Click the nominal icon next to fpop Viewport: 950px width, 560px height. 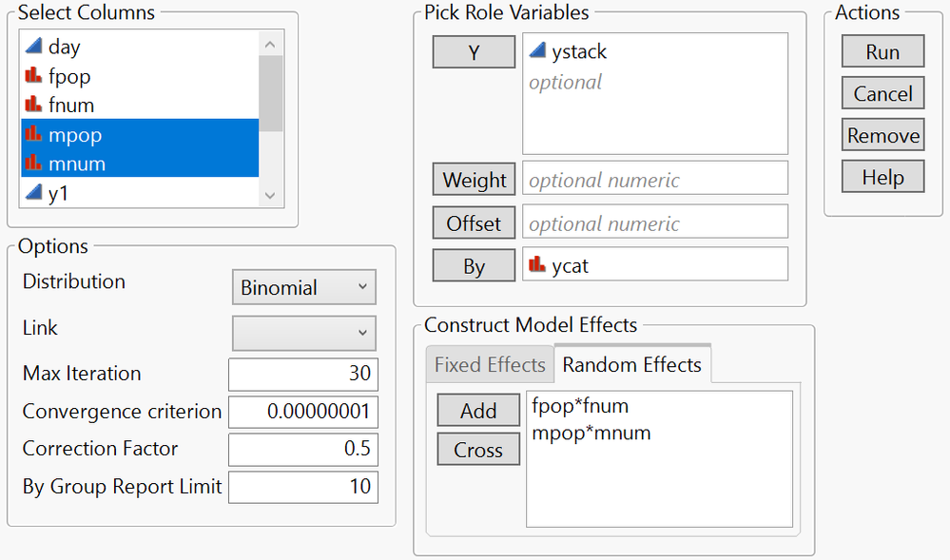[33, 76]
